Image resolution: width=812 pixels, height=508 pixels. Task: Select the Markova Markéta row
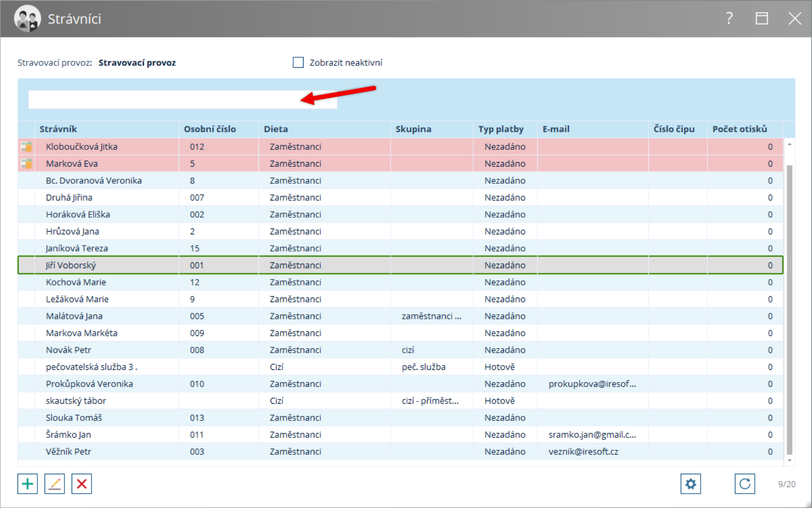click(x=401, y=333)
